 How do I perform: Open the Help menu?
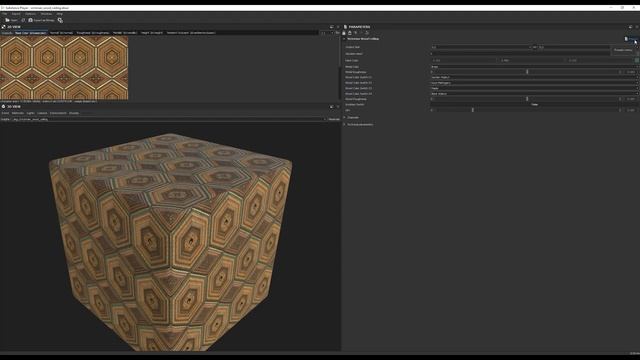[x=60, y=14]
